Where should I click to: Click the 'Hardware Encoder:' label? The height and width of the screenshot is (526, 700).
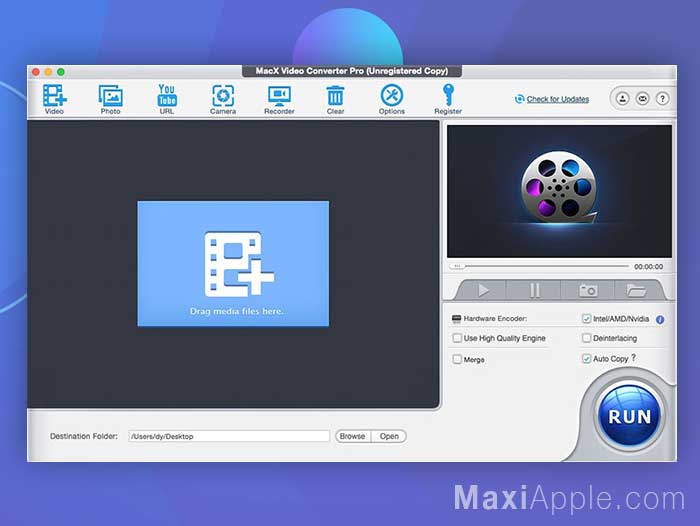click(x=495, y=319)
